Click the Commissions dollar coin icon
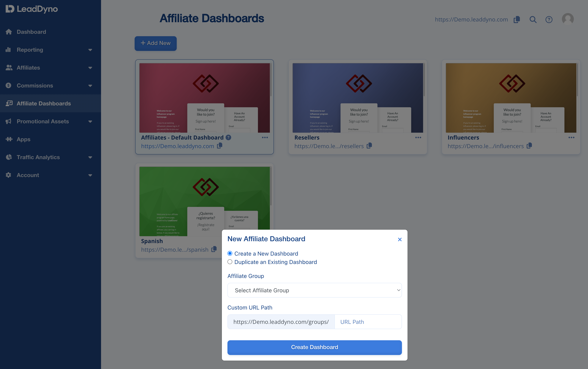 pos(9,85)
